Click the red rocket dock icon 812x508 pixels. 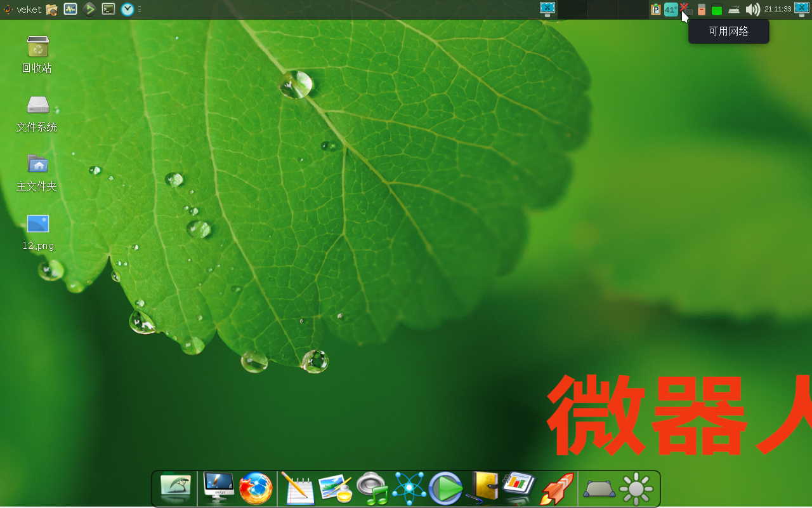click(x=557, y=488)
